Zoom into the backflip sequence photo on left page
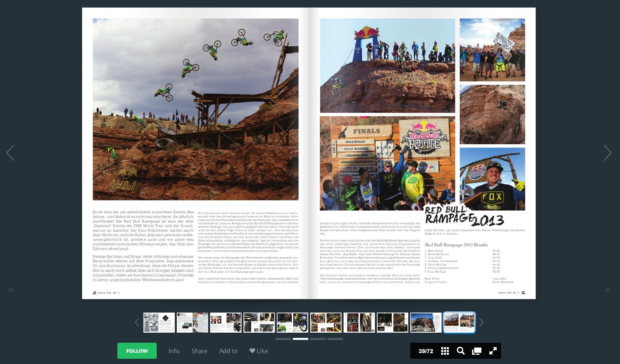Viewport: 620px width, 364px height. pyautogui.click(x=196, y=109)
